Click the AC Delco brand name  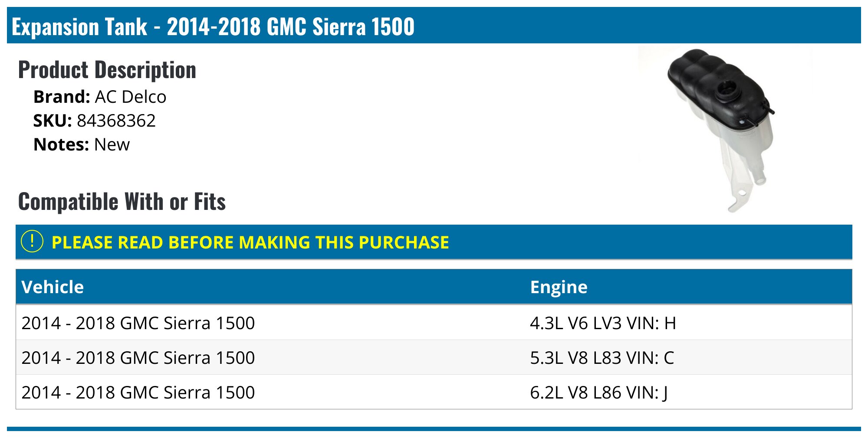pyautogui.click(x=130, y=97)
